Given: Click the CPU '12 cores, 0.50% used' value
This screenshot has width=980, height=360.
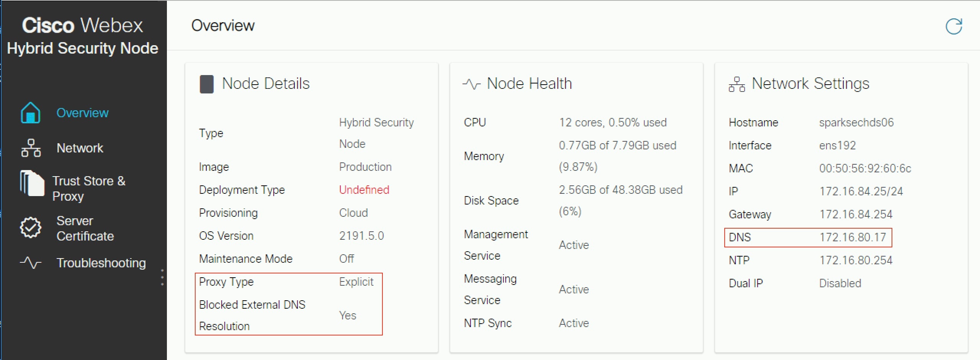Looking at the screenshot, I should click(x=613, y=123).
